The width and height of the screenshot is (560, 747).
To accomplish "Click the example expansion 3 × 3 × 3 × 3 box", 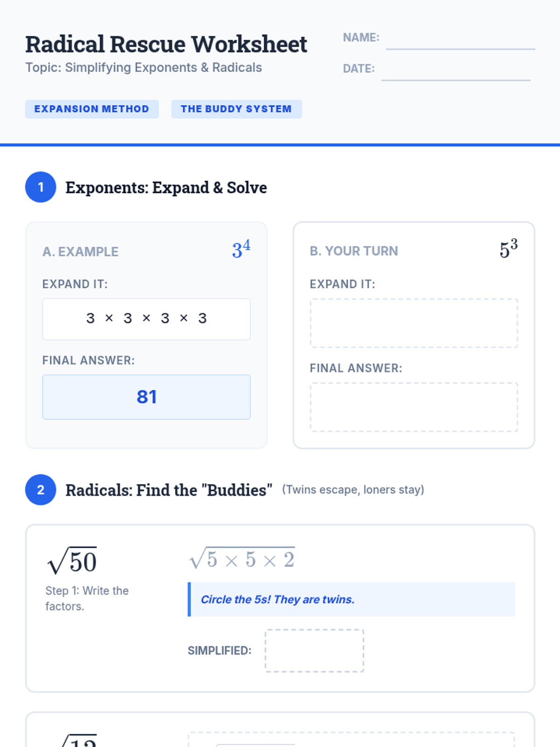I will (x=147, y=319).
